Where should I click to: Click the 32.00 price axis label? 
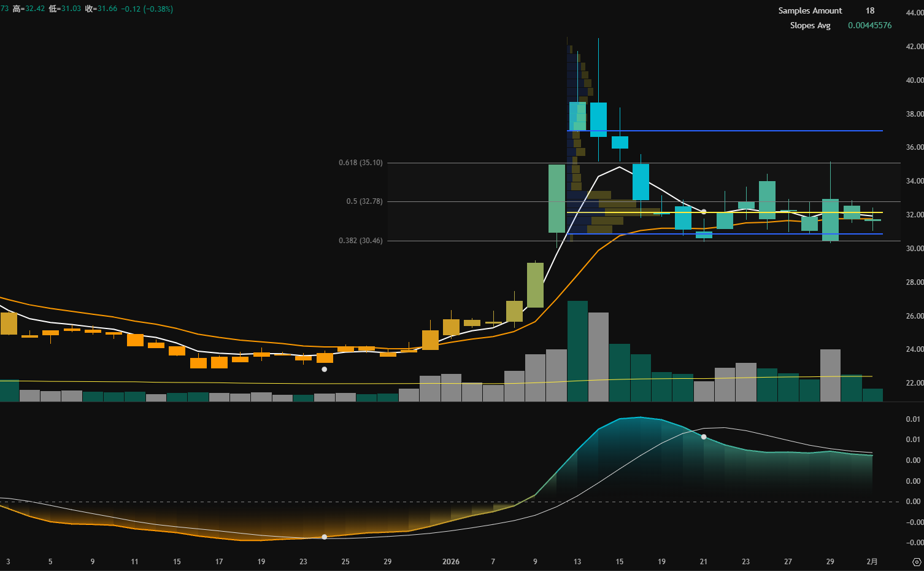pos(915,215)
